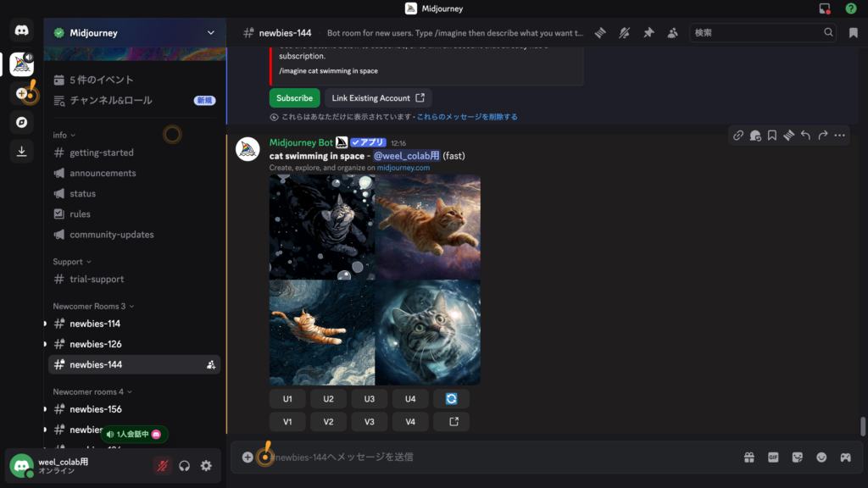Open the threads icon in channel header
This screenshot has width=868, height=488.
(600, 33)
